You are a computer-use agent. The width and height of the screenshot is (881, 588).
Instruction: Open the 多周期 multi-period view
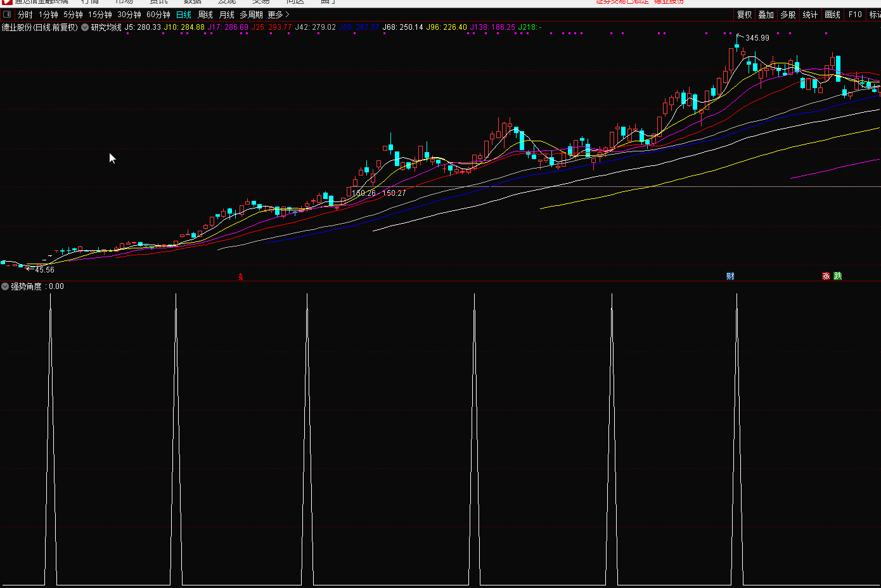point(251,15)
